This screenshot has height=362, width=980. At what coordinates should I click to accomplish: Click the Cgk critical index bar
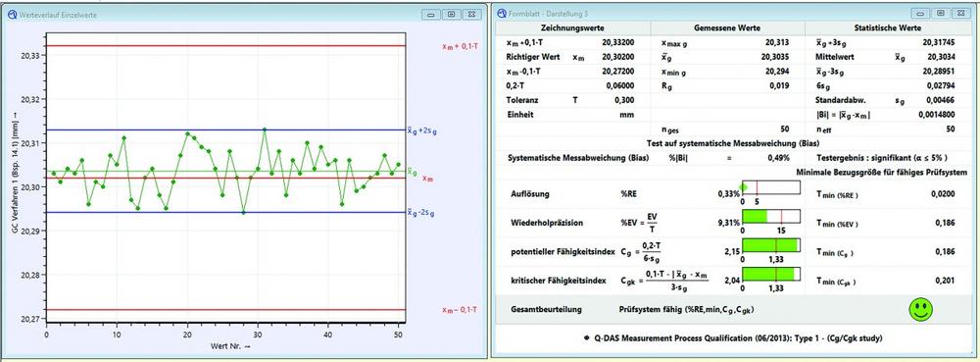click(x=770, y=274)
